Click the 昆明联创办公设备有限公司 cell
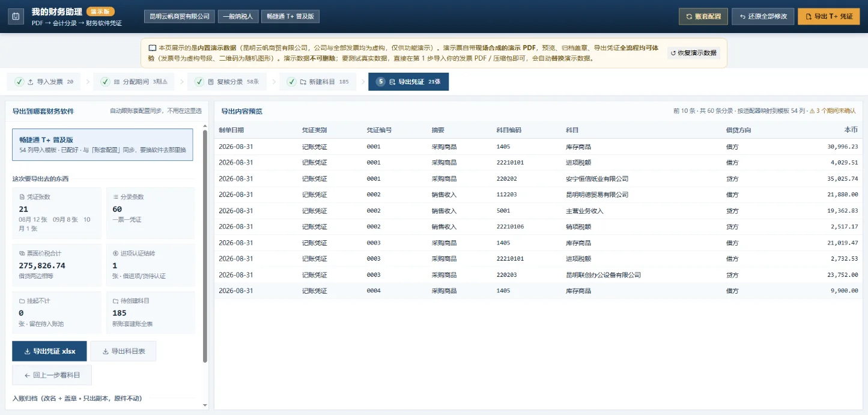Image resolution: width=868 pixels, height=415 pixels. pyautogui.click(x=603, y=275)
